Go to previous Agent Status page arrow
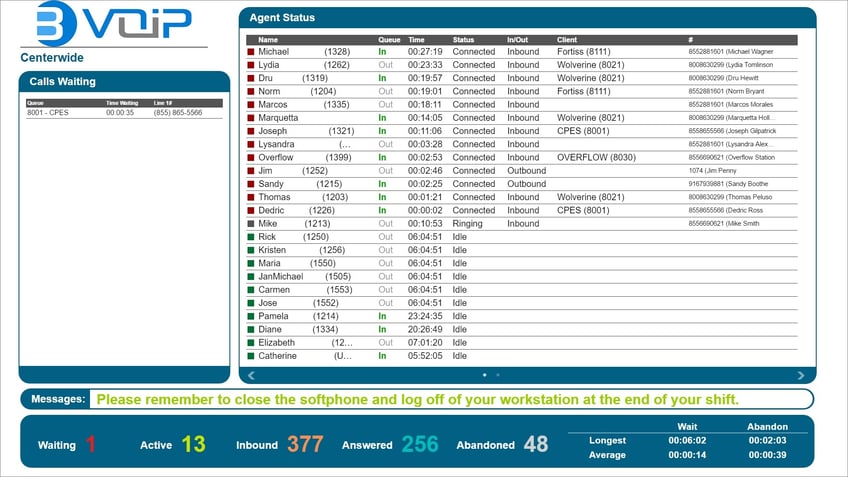Viewport: 848px width, 477px height. (x=251, y=375)
